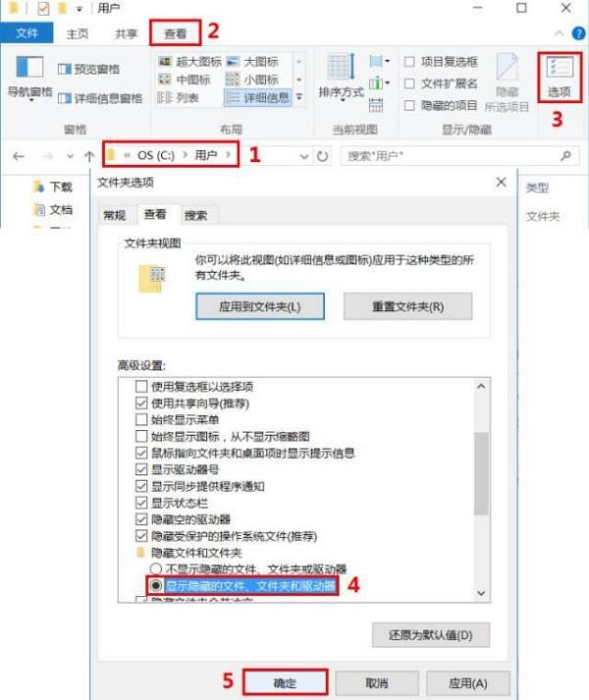Collapse the ribbon with the chevron
Viewport: 589px width, 700px height.
click(559, 33)
